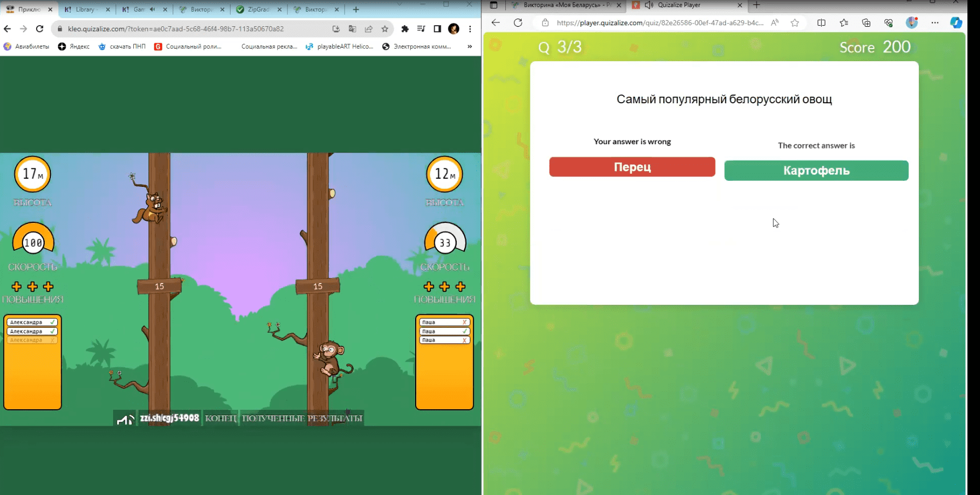
Task: Refresh the Quizalize Player page in Edge
Action: [518, 22]
